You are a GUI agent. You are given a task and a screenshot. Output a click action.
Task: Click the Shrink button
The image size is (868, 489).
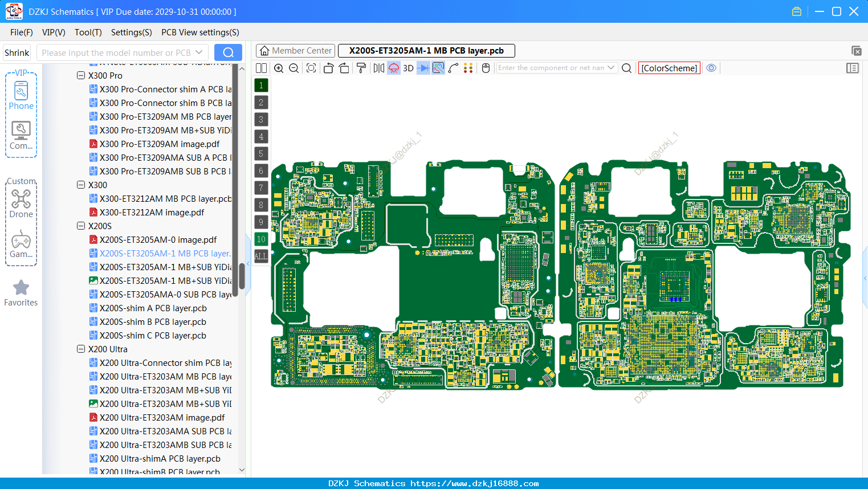click(x=17, y=52)
